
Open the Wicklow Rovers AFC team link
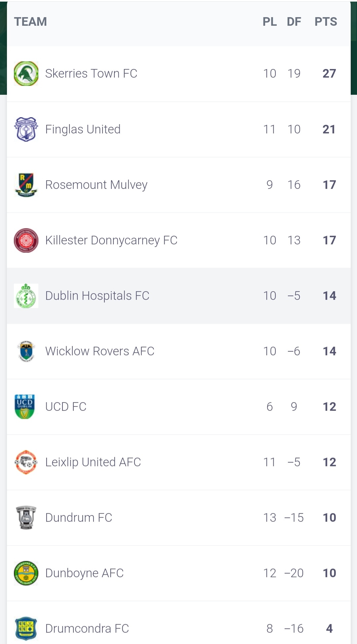(x=100, y=351)
